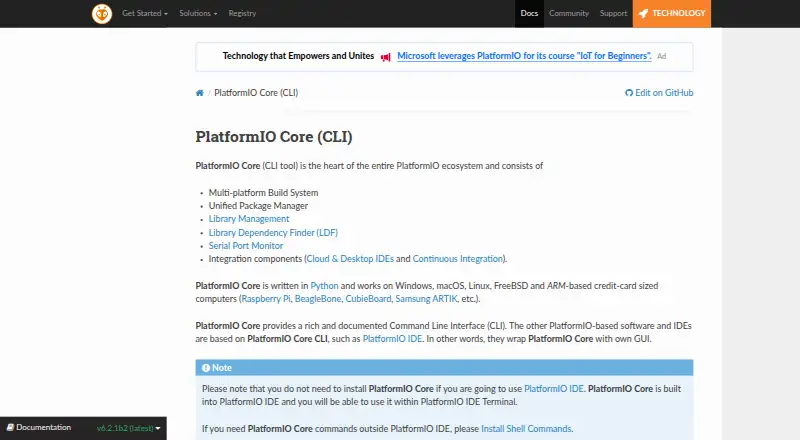Click the GitHub icon beside Edit on GitHub
Image resolution: width=800 pixels, height=440 pixels.
coord(629,93)
